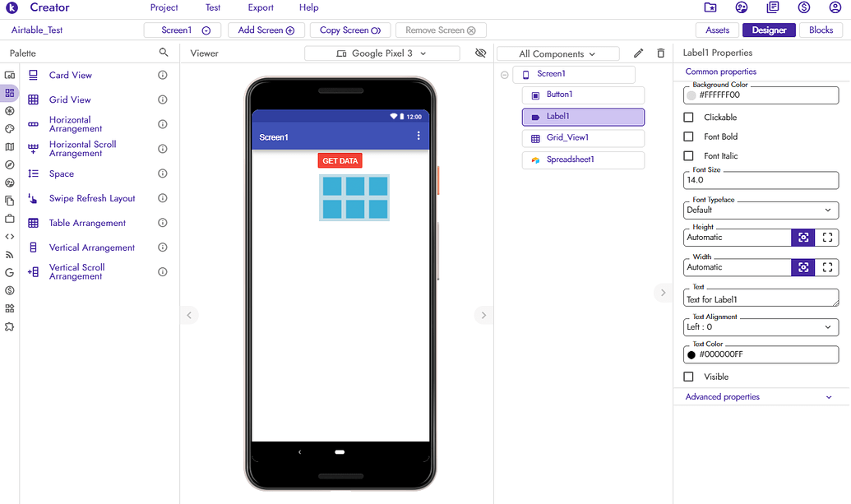Toggle hidden components visibility in viewer
This screenshot has height=504, width=851.
(x=481, y=53)
